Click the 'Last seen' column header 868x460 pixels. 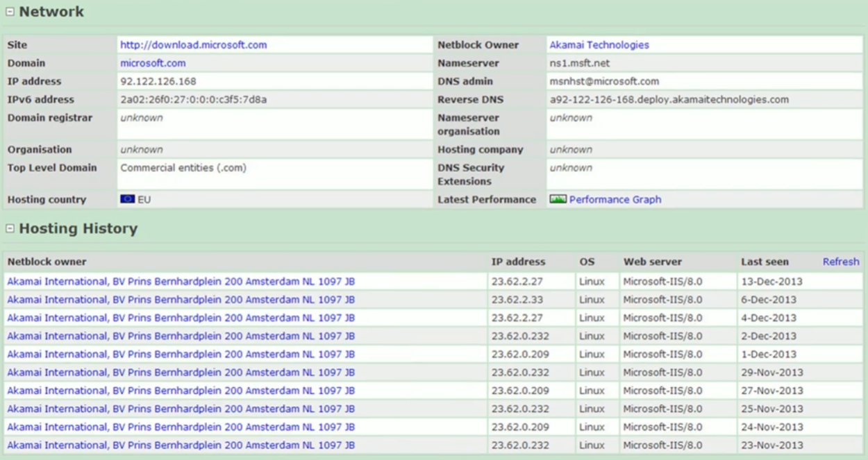coord(765,262)
